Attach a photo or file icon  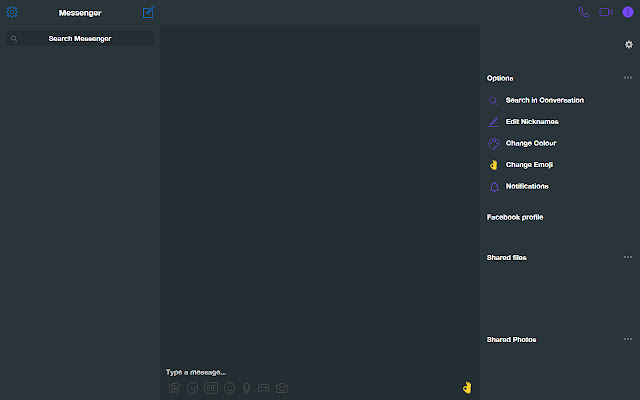[174, 388]
